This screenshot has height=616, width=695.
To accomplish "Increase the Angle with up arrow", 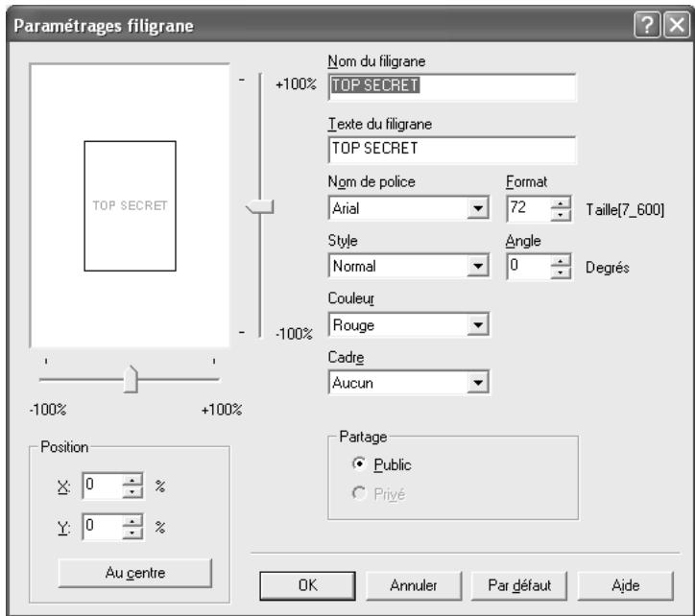I will coord(561,261).
